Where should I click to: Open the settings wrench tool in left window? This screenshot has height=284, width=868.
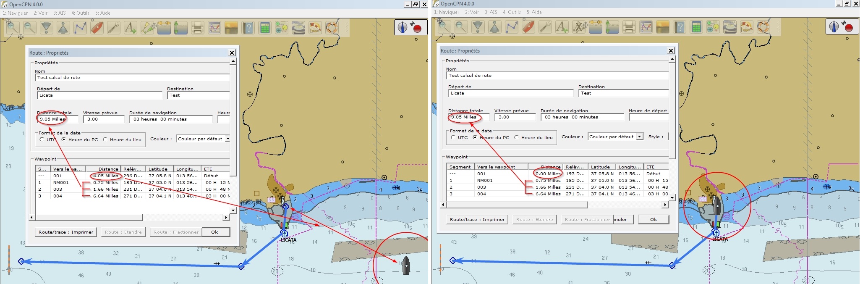pos(113,28)
